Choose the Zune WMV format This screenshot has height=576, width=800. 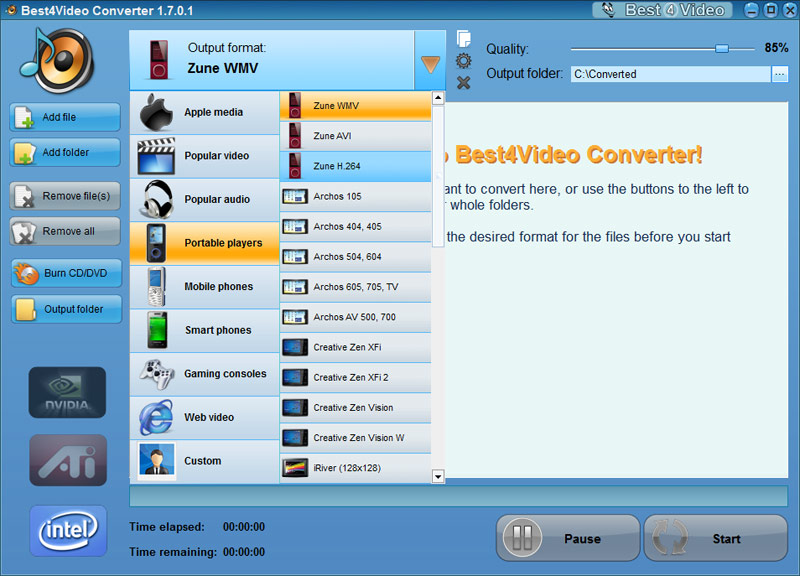356,106
